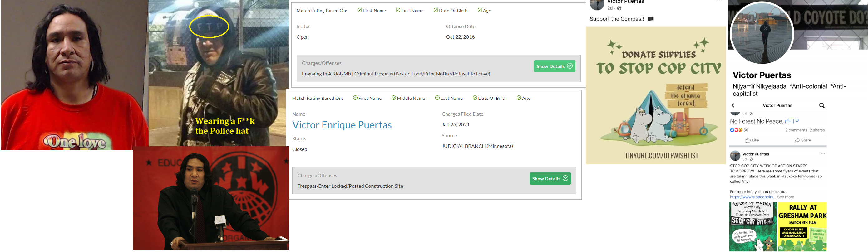Screen dimensions: 868x252
Task: Open three-dot menu on Week of Action post
Action: 823,153
